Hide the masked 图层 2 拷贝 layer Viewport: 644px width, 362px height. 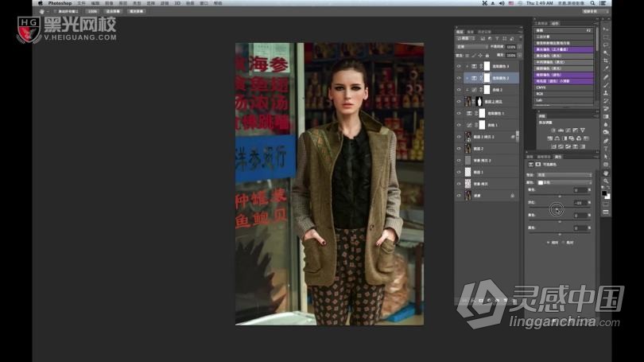pyautogui.click(x=459, y=102)
